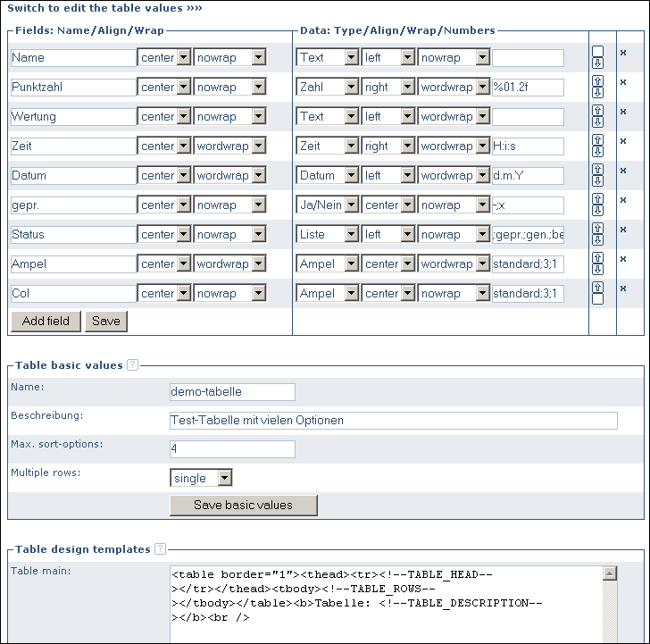The width and height of the screenshot is (650, 644).
Task: Delete the gepr. field row
Action: (622, 200)
